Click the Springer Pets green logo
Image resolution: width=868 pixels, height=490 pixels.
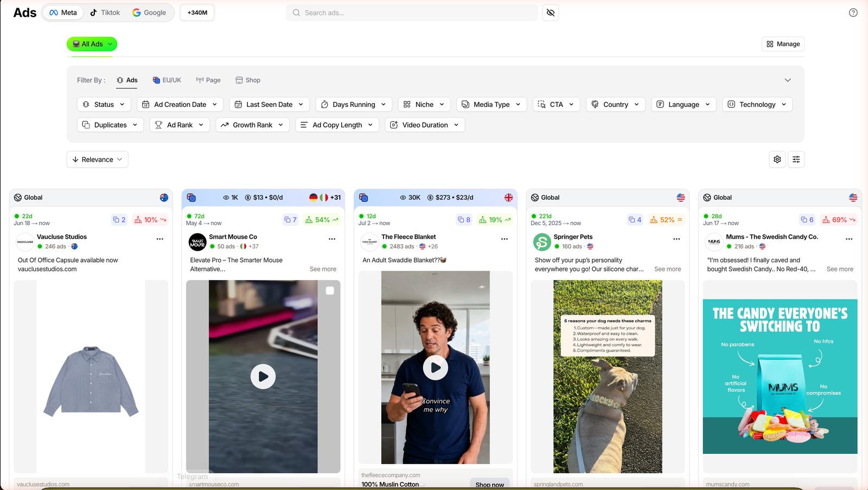[542, 241]
